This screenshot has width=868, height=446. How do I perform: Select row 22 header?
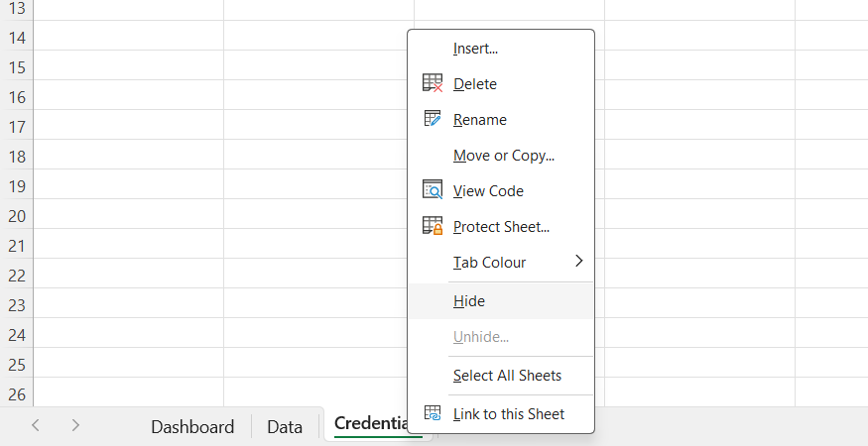tap(17, 276)
